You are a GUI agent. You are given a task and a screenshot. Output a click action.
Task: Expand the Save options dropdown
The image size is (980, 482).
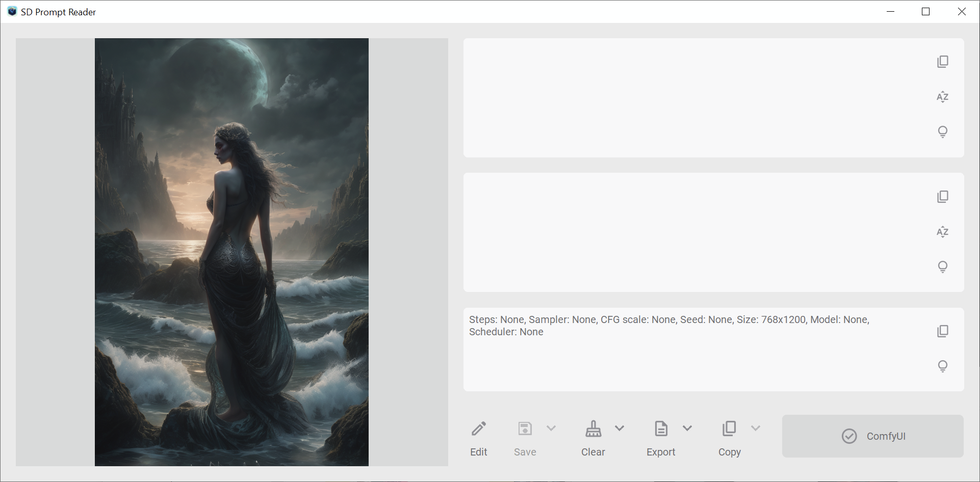(552, 428)
